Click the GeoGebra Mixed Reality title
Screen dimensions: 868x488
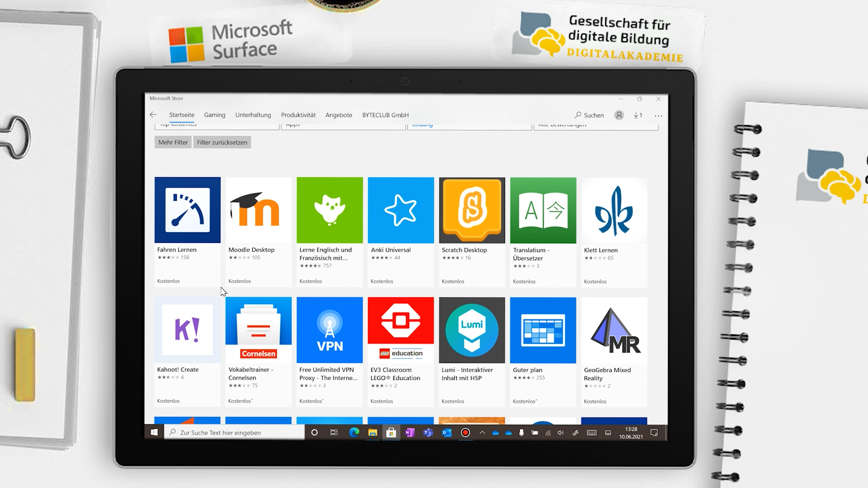pyautogui.click(x=607, y=374)
